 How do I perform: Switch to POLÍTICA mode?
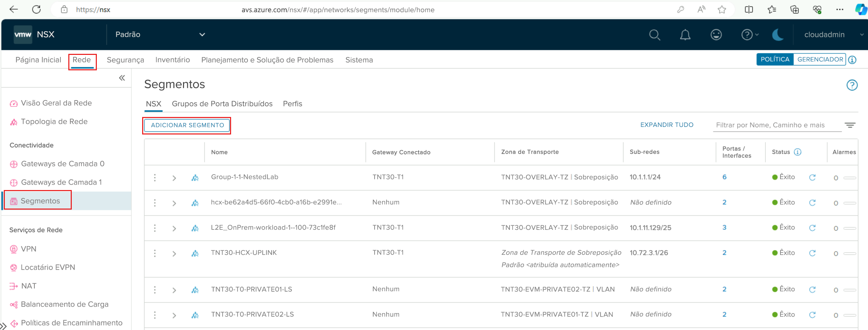[775, 59]
